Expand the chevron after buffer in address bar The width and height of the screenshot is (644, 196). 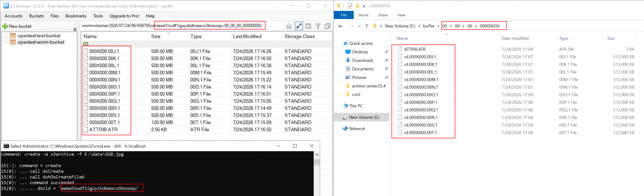pyautogui.click(x=439, y=26)
